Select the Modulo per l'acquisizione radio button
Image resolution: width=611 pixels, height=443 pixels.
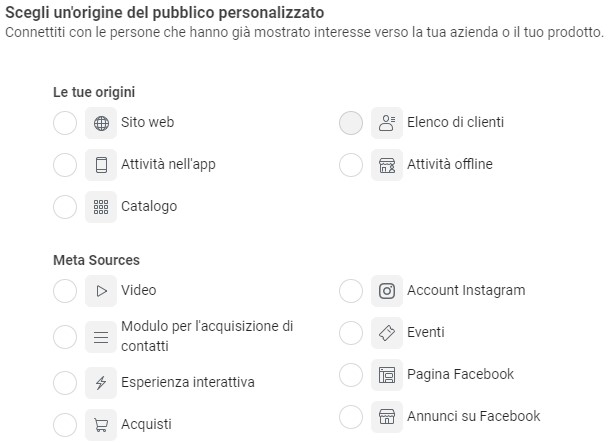point(65,337)
